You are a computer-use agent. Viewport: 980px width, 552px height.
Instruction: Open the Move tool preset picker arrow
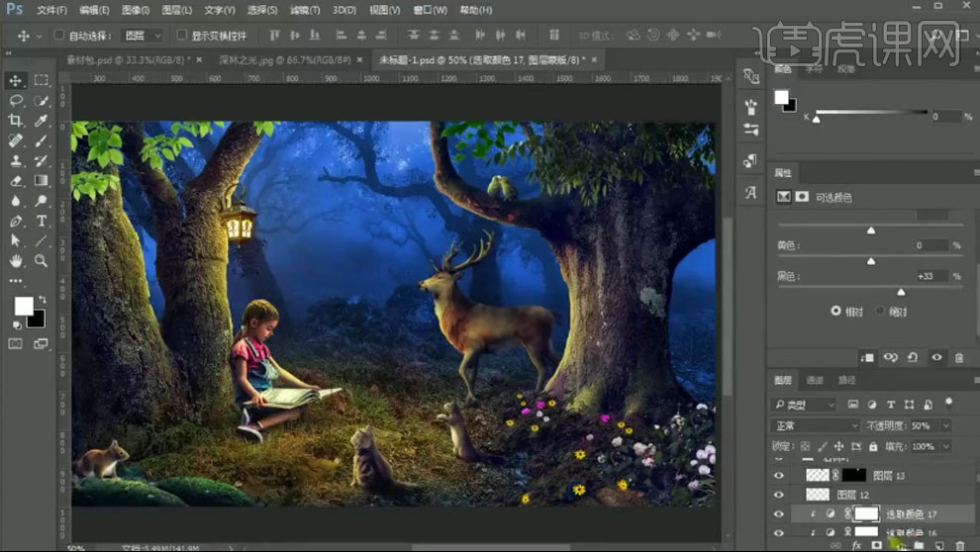[39, 37]
